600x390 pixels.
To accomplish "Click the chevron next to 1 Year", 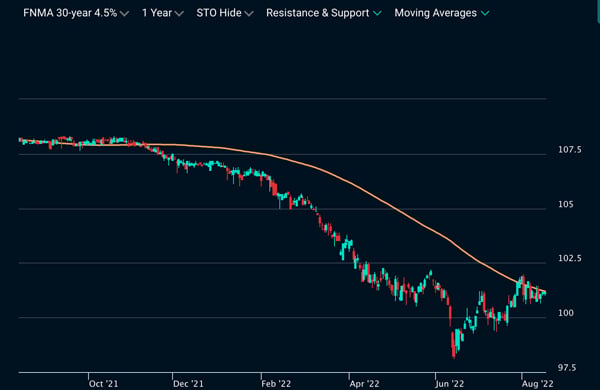I will pyautogui.click(x=179, y=14).
